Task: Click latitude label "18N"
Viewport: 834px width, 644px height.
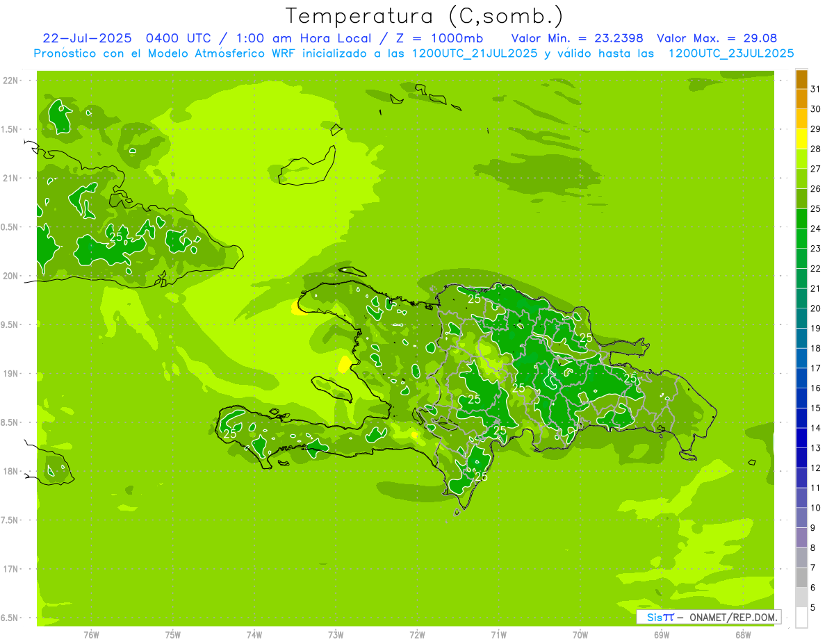Action: click(11, 472)
